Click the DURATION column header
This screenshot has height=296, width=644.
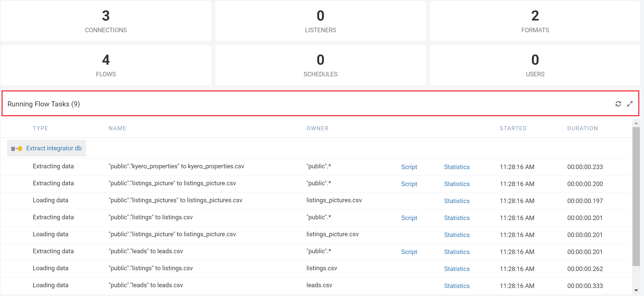click(583, 128)
